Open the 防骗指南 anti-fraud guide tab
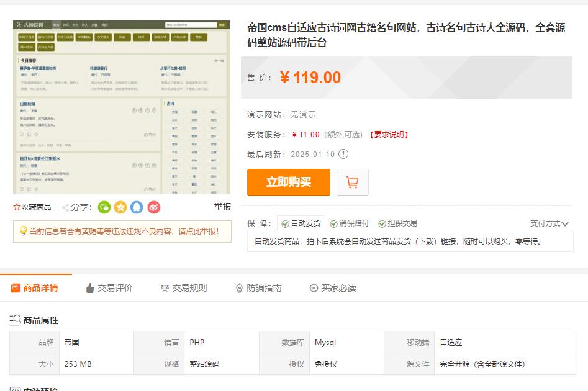Image resolution: width=588 pixels, height=391 pixels. coord(258,288)
